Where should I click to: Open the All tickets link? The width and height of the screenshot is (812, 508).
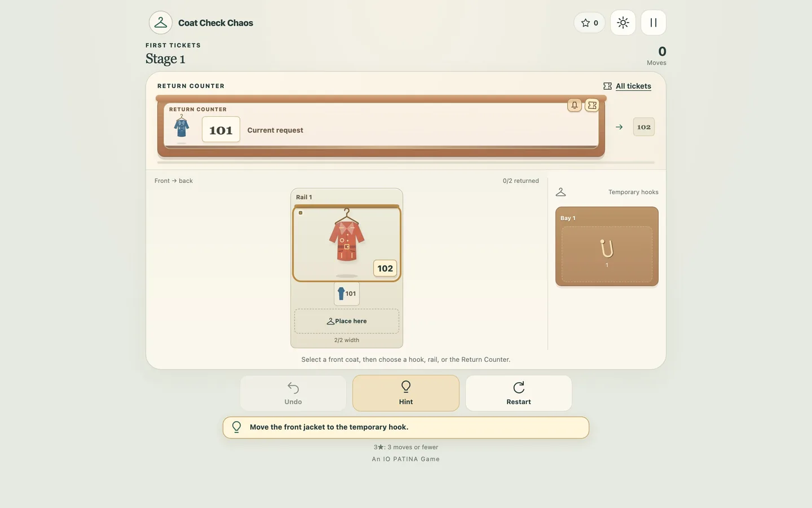pyautogui.click(x=627, y=86)
